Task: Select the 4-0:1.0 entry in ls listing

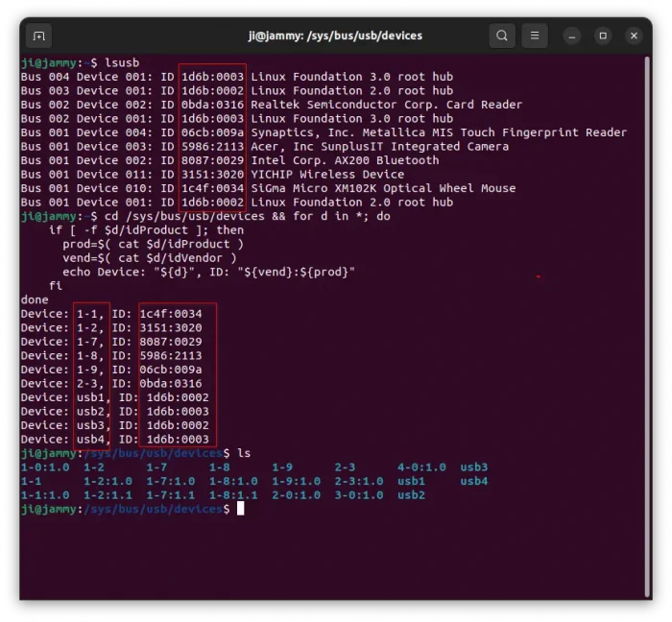Action: click(421, 466)
